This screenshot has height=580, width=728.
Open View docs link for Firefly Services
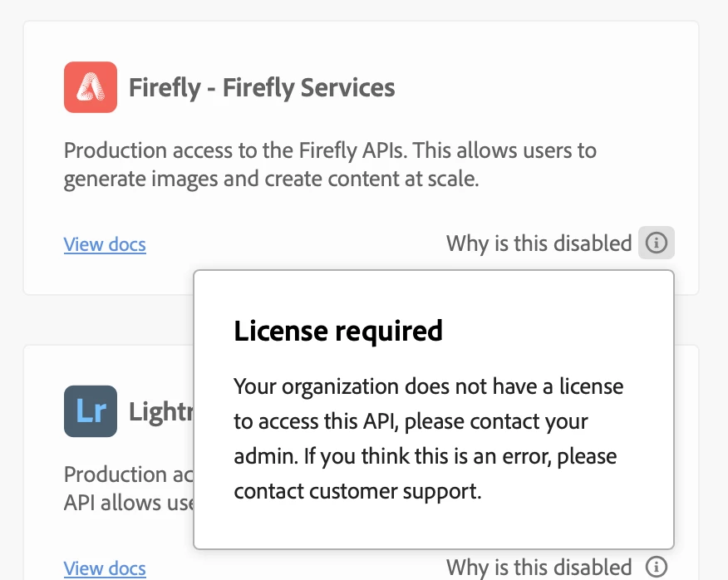[105, 244]
